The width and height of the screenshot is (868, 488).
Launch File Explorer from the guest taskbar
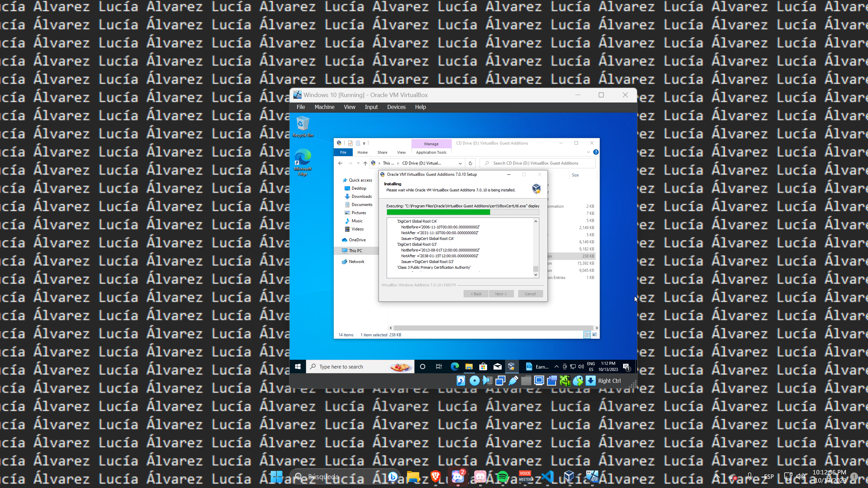pyautogui.click(x=468, y=367)
